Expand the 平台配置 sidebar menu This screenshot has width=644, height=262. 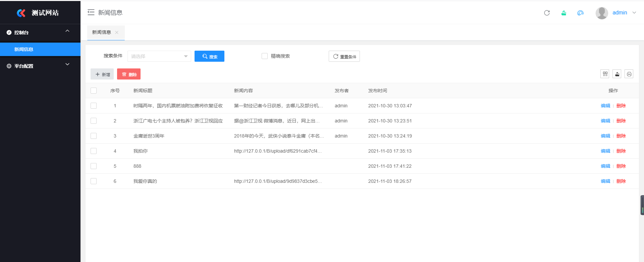click(40, 66)
